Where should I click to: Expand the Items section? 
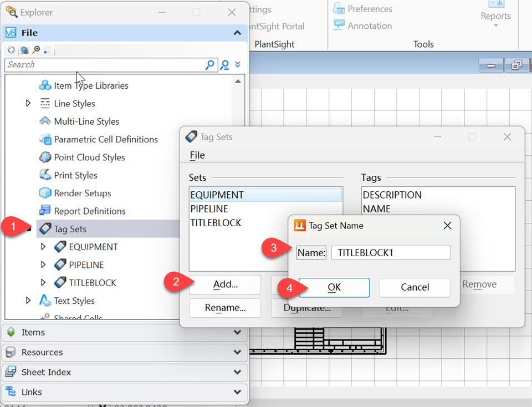[x=237, y=332]
